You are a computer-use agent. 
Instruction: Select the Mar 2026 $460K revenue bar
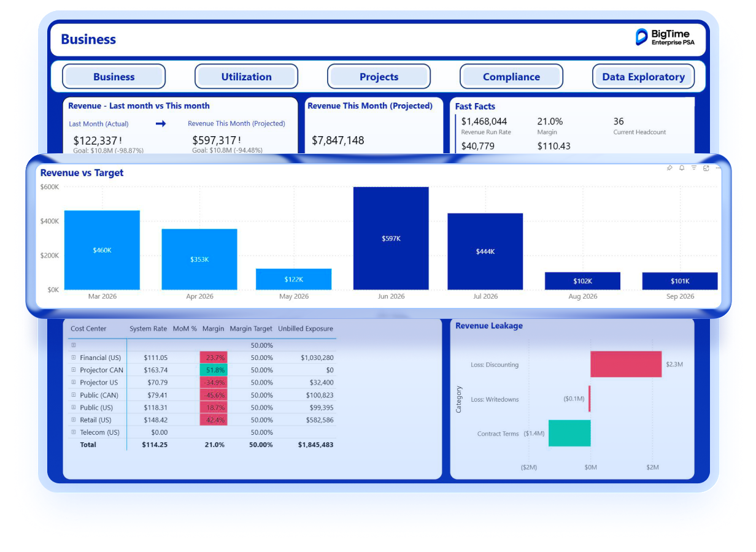tap(102, 250)
